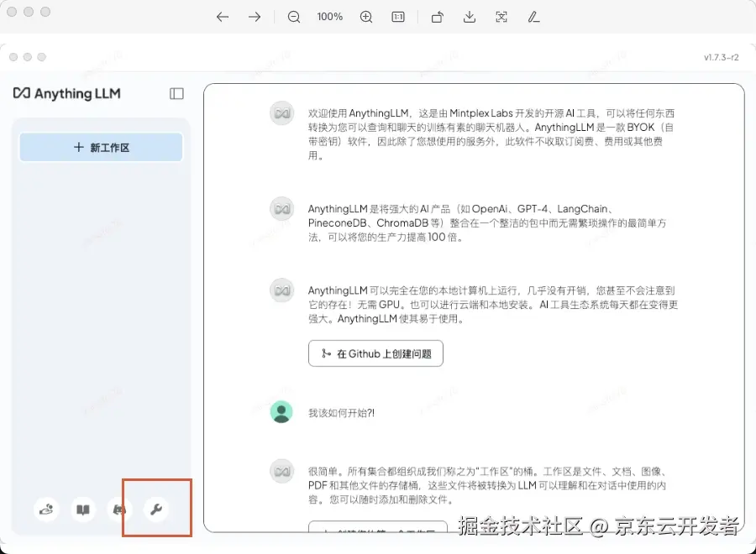
Task: Zoom in with the plus magnifier
Action: (366, 17)
